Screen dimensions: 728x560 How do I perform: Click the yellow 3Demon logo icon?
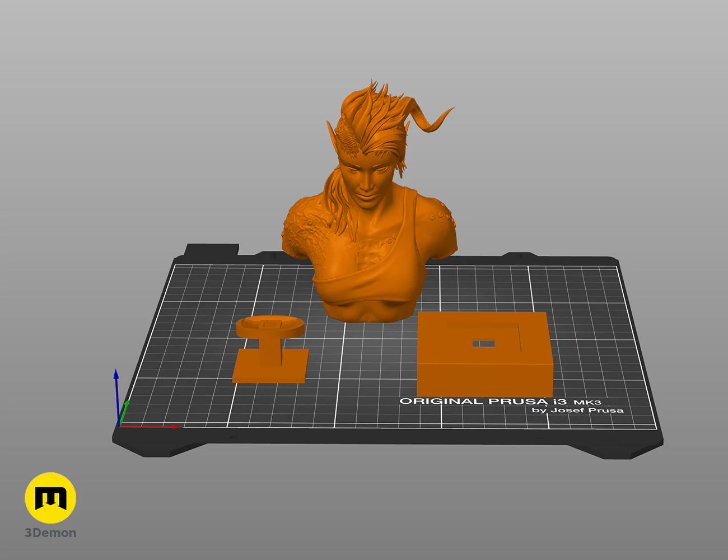pos(50,497)
